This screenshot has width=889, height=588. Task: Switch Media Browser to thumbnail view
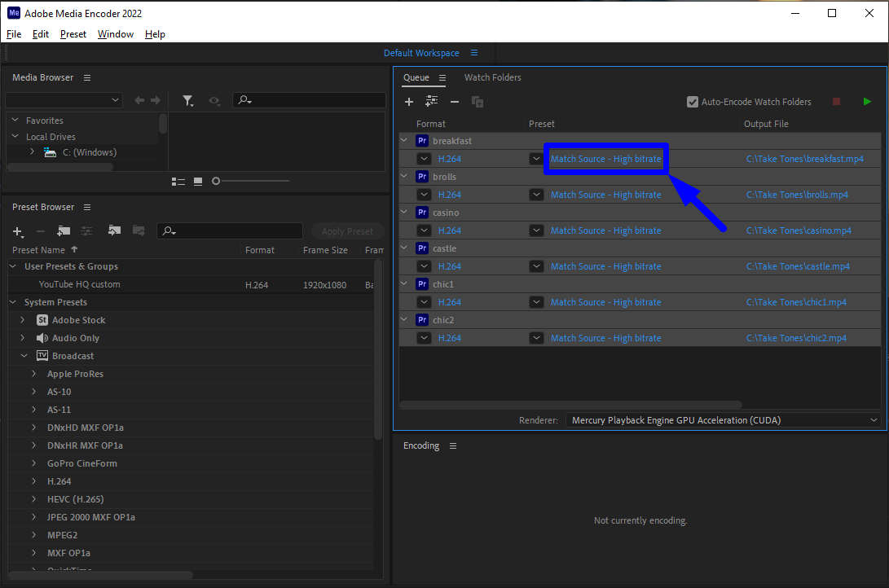coord(198,181)
